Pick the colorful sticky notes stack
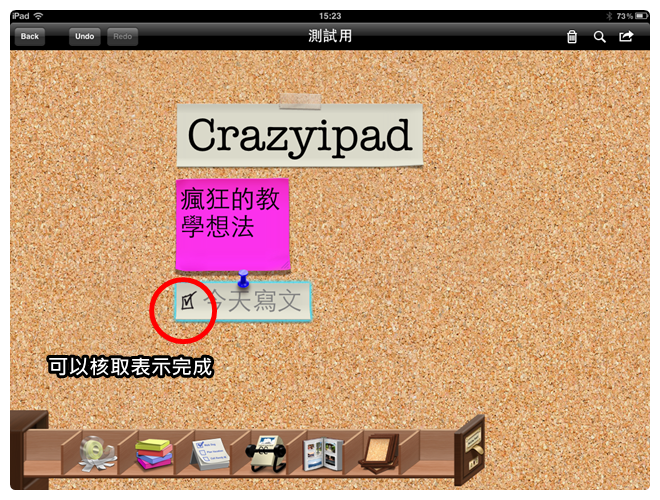This screenshot has width=660, height=500. click(x=154, y=453)
